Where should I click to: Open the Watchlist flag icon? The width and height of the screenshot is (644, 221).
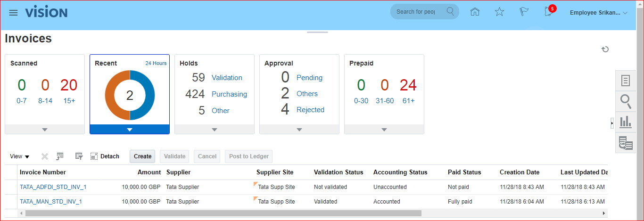(524, 12)
